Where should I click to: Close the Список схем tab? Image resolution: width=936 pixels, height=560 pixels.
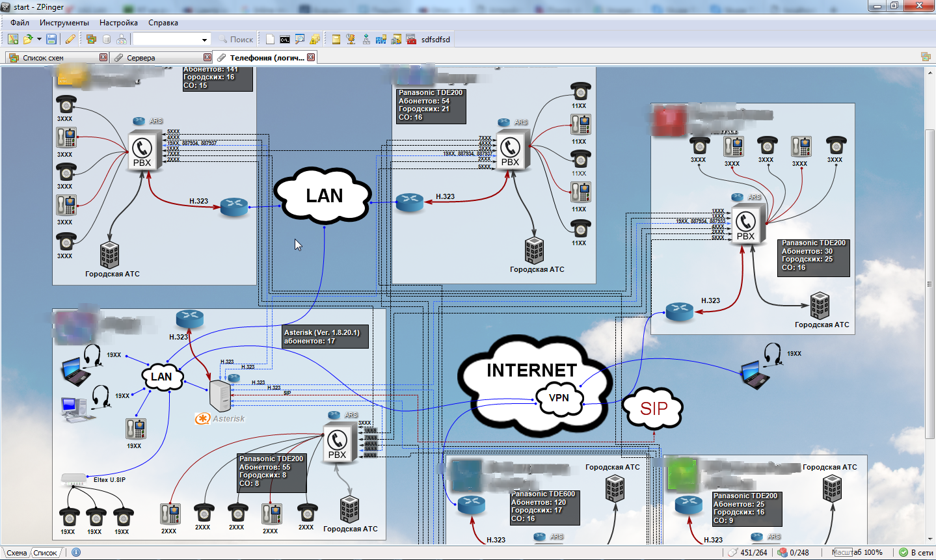click(x=103, y=57)
